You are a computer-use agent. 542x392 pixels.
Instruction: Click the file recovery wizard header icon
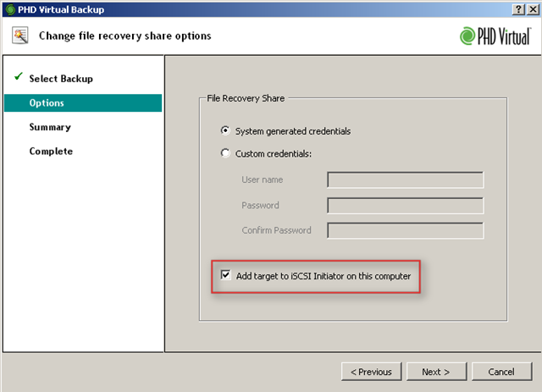(x=20, y=36)
